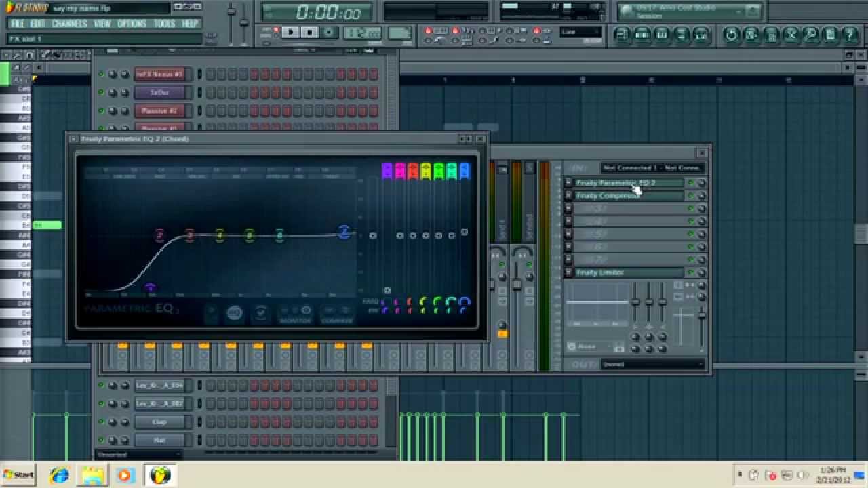The height and width of the screenshot is (488, 868).
Task: Open Internet Explorer from the taskbar
Action: coord(59,474)
